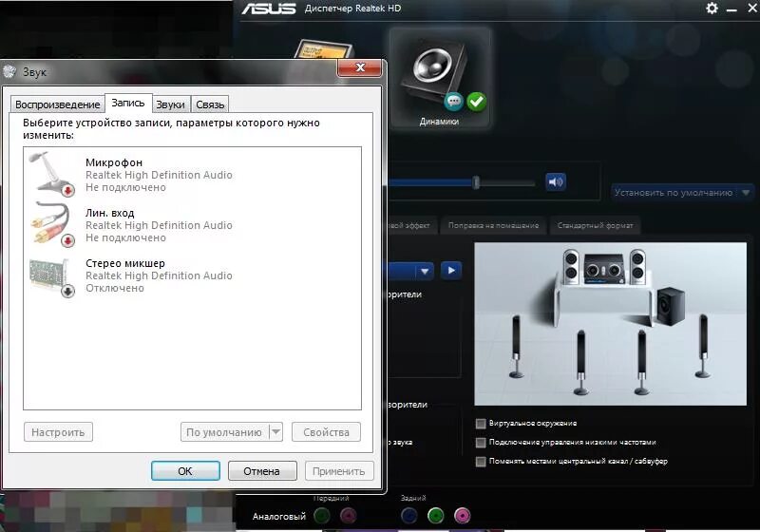This screenshot has height=532, width=760.
Task: Open Поправка на помещение tab
Action: (x=493, y=225)
